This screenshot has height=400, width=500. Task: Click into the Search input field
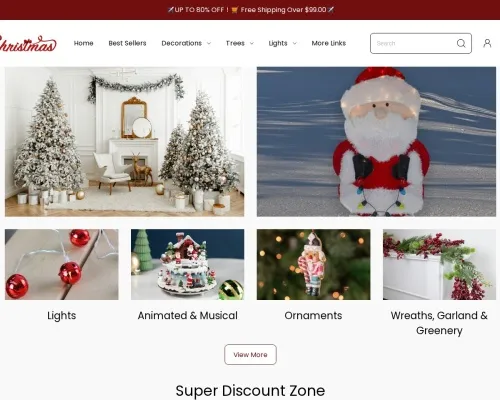[413, 43]
